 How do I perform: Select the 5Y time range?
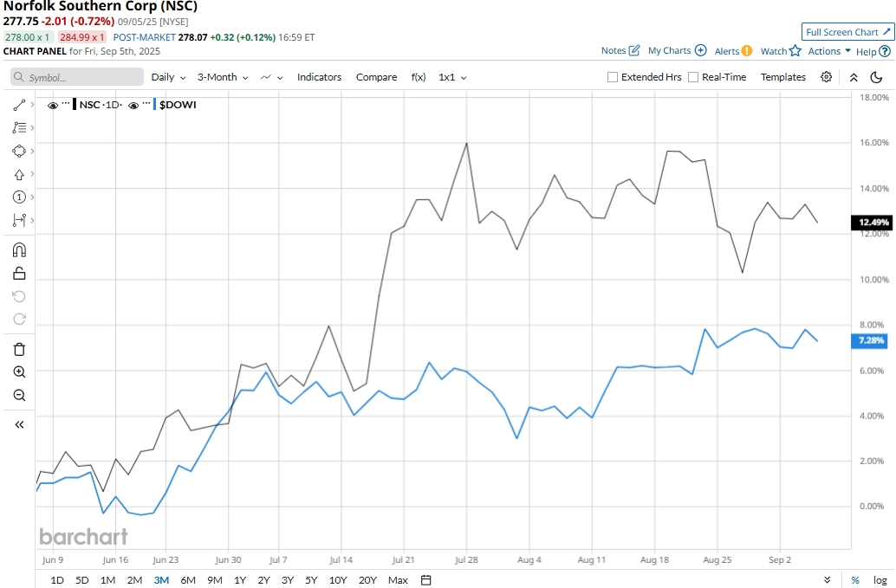311,580
